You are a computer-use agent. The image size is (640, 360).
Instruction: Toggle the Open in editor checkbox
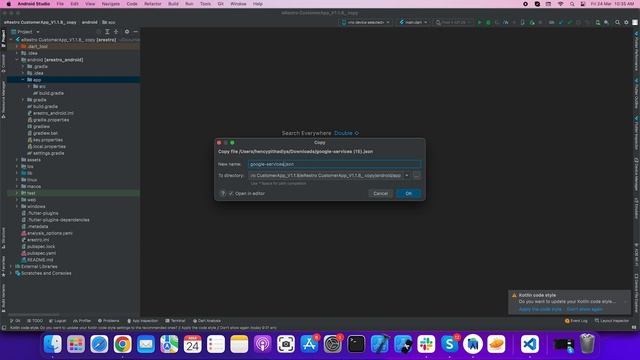coord(231,193)
